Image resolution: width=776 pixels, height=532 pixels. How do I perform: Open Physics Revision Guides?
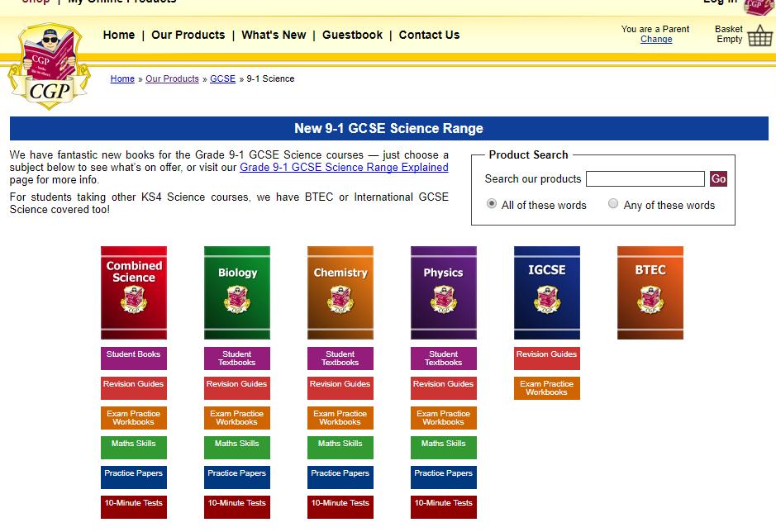444,388
